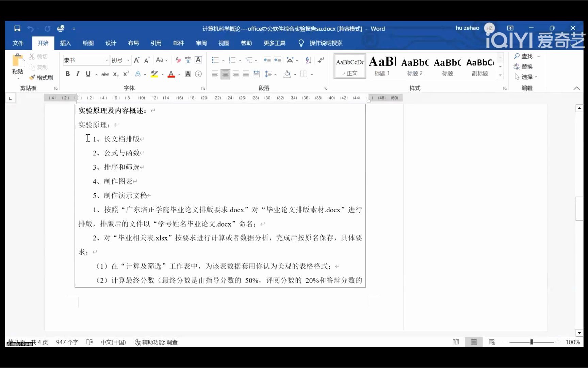Increase paragraph indent
The width and height of the screenshot is (588, 368).
coord(278,60)
